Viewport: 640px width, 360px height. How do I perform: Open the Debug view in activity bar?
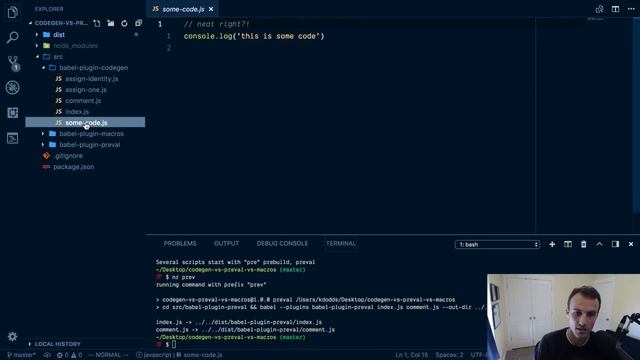[12, 87]
